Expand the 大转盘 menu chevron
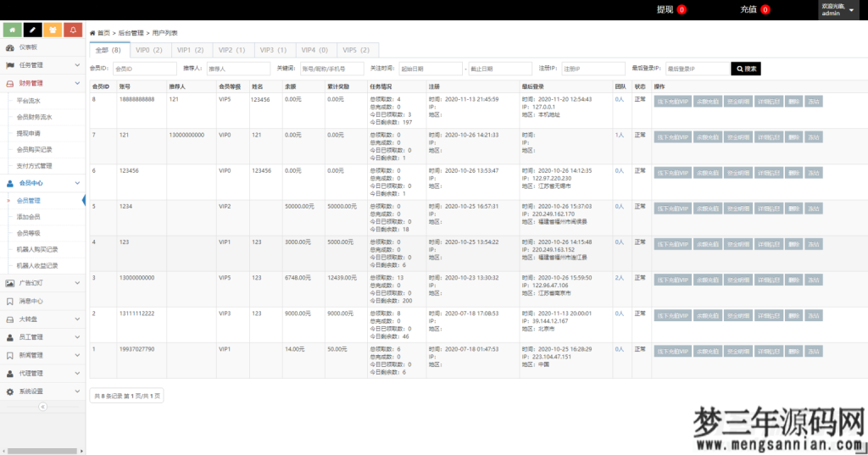 tap(77, 319)
